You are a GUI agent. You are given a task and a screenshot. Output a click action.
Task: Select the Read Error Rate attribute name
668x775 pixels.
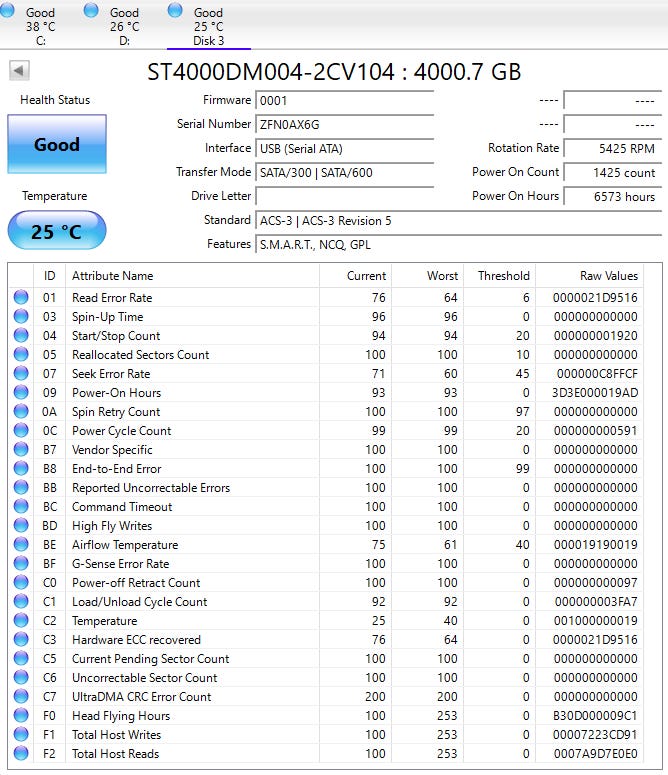coord(112,298)
